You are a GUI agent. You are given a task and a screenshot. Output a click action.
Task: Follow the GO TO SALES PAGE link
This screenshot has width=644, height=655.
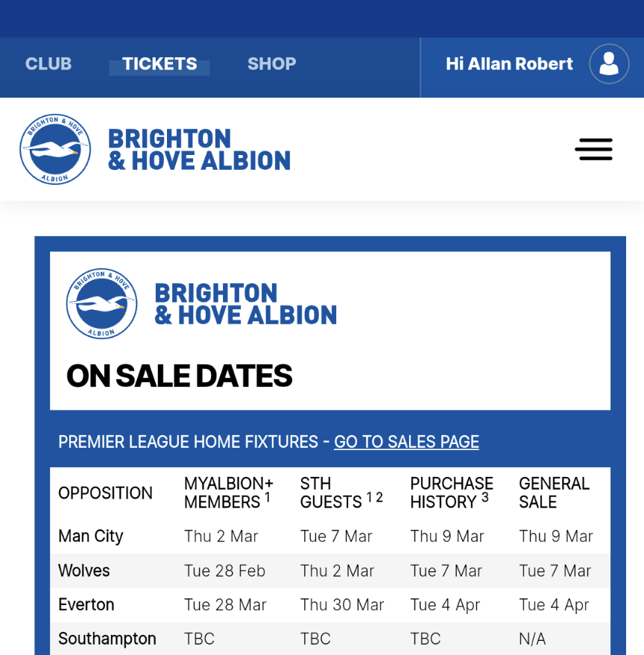click(406, 442)
